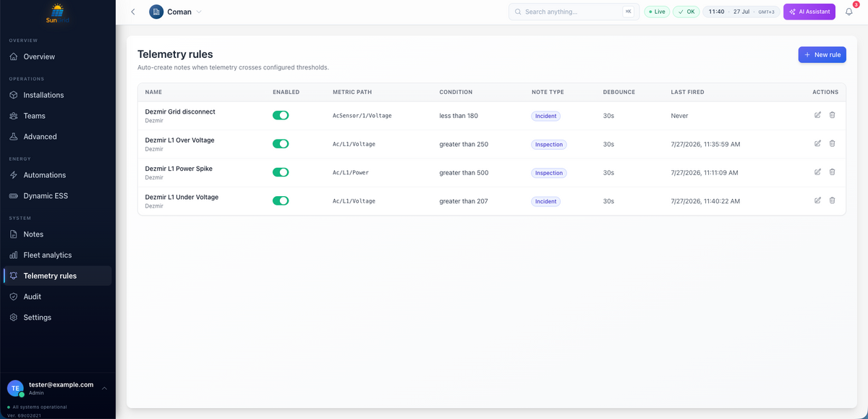Open the notifications bell
Screen dimensions: 868x419
pyautogui.click(x=849, y=12)
